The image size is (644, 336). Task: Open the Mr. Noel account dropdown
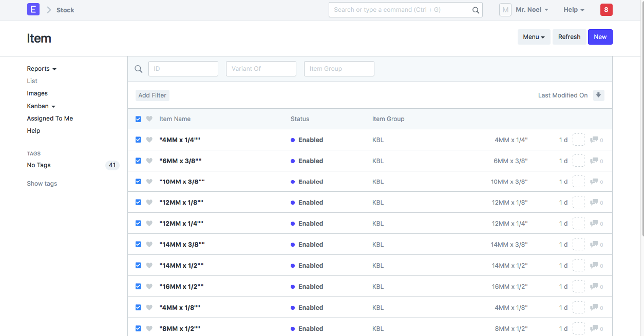pos(532,9)
